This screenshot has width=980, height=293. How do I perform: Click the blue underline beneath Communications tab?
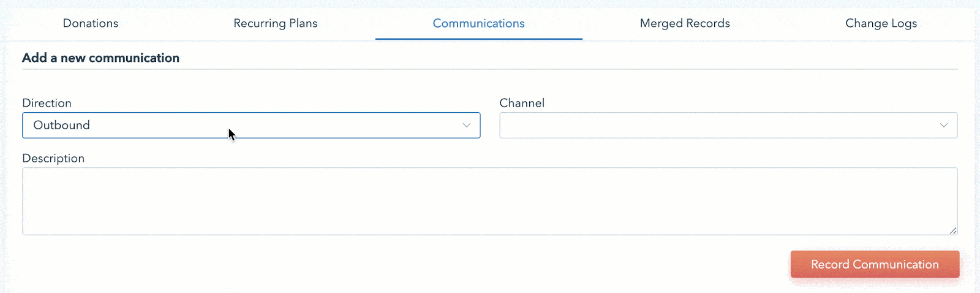click(478, 39)
